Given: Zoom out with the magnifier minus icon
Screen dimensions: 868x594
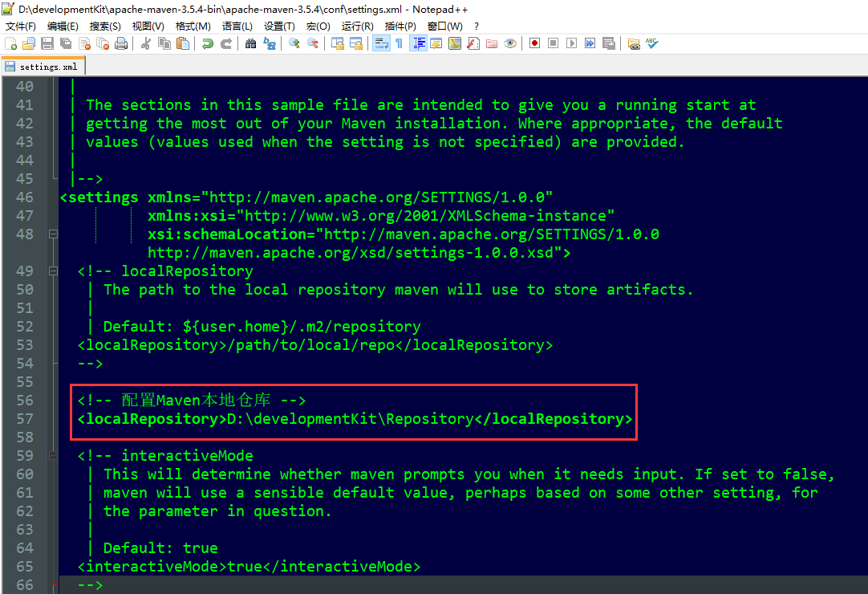Looking at the screenshot, I should pos(313,44).
